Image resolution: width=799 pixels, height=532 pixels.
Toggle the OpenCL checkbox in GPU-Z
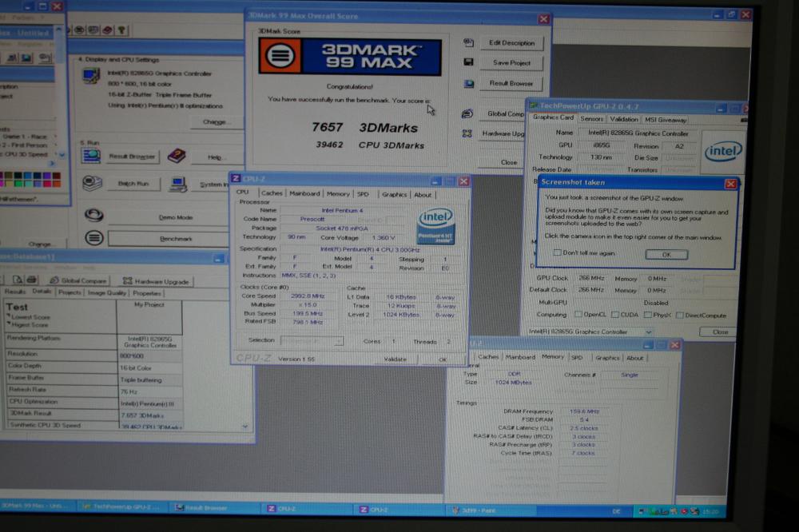(578, 315)
